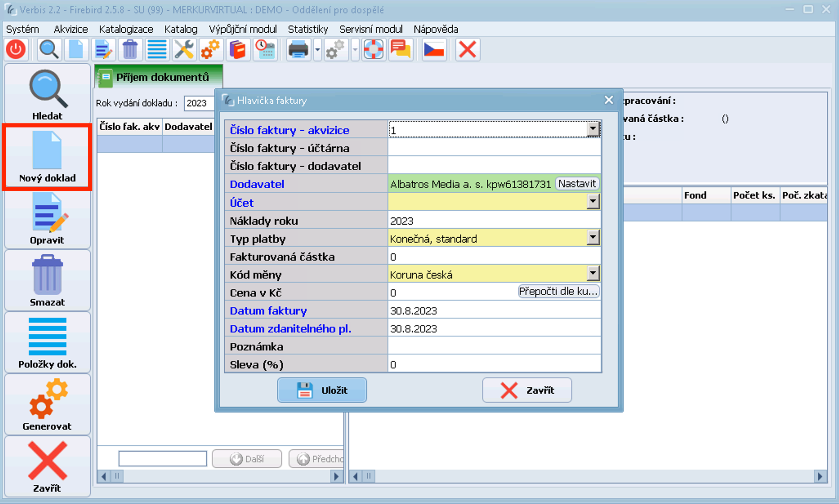Open the Systém menu

point(22,29)
